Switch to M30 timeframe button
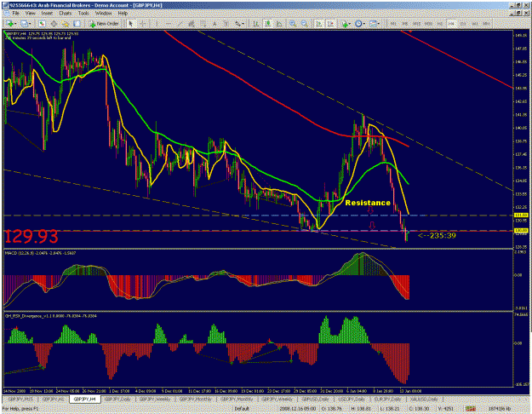Image resolution: width=532 pixels, height=414 pixels. click(428, 24)
